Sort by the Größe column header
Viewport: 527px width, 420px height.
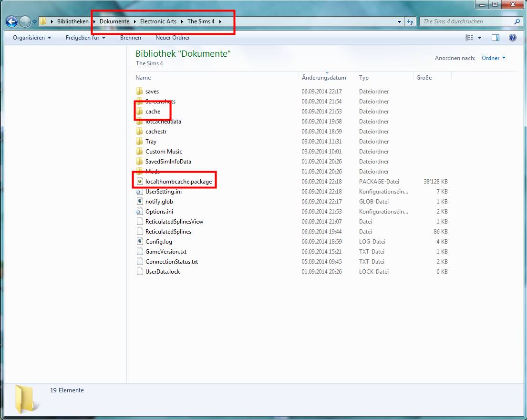pyautogui.click(x=424, y=78)
